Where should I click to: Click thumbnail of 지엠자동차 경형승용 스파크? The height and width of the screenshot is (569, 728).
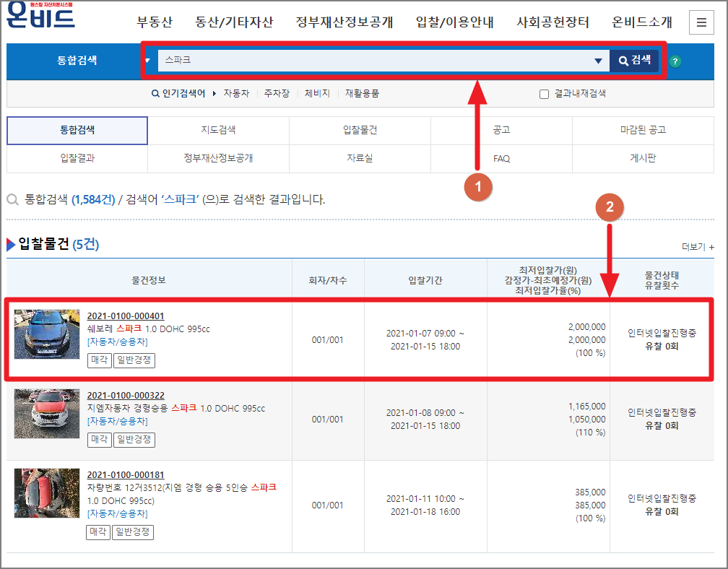pyautogui.click(x=47, y=414)
